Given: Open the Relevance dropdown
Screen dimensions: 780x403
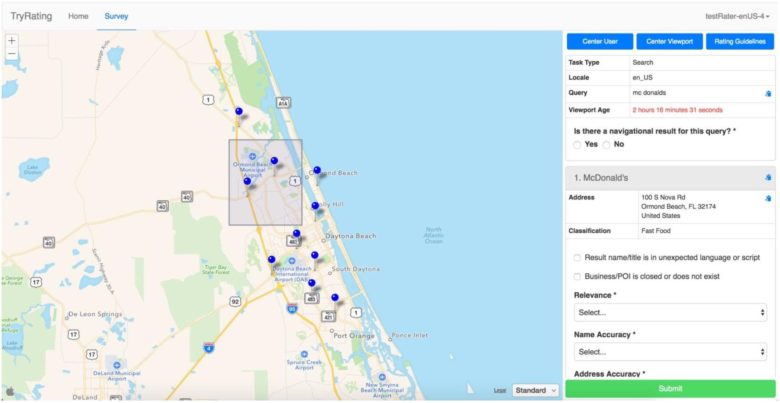Looking at the screenshot, I should pos(670,313).
